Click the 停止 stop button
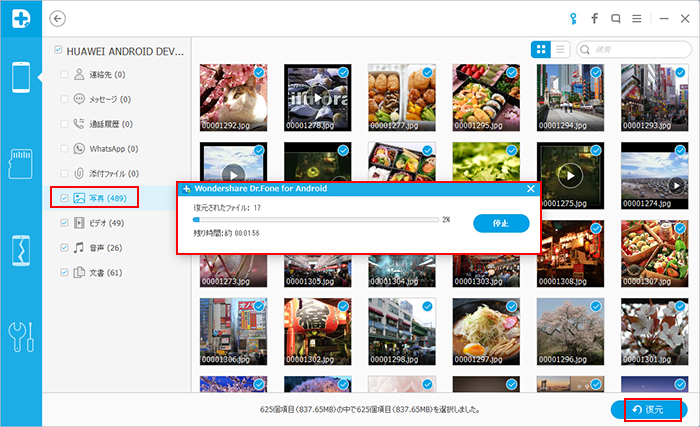Image resolution: width=700 pixels, height=427 pixels. pos(501,223)
